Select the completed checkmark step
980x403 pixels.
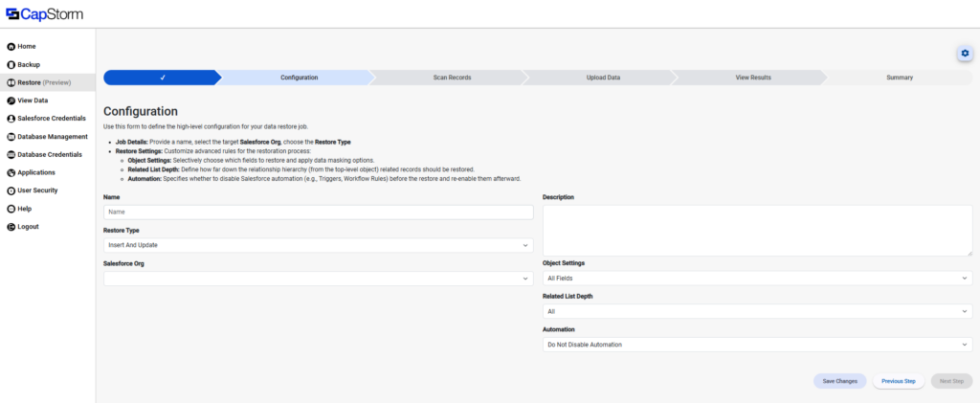163,78
